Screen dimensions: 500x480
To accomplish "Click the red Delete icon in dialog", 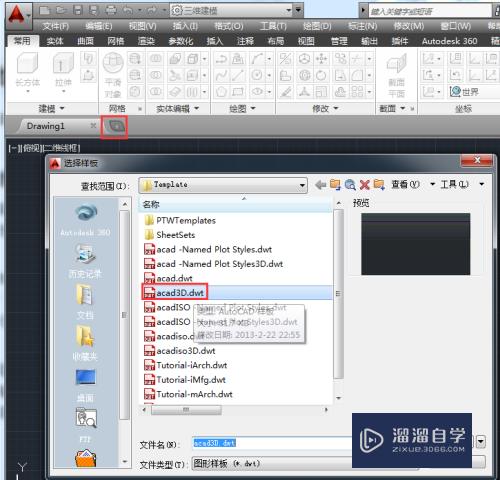I will pyautogui.click(x=365, y=185).
